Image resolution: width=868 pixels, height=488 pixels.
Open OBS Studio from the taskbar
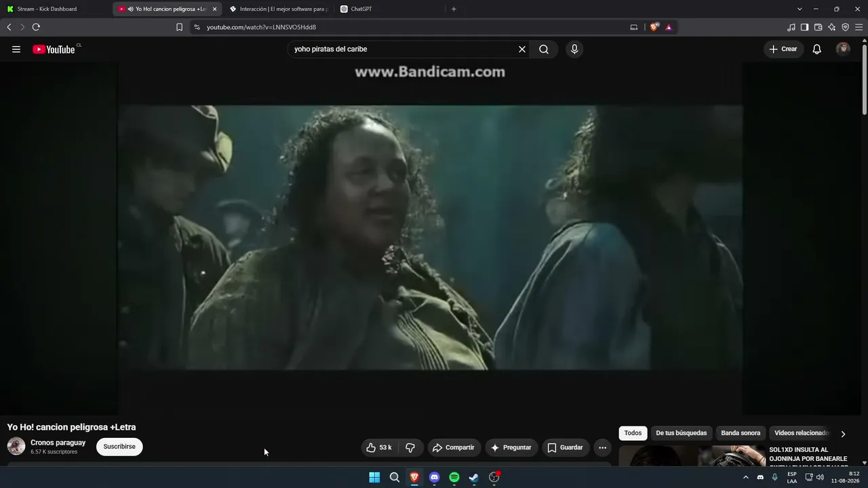pos(494,477)
